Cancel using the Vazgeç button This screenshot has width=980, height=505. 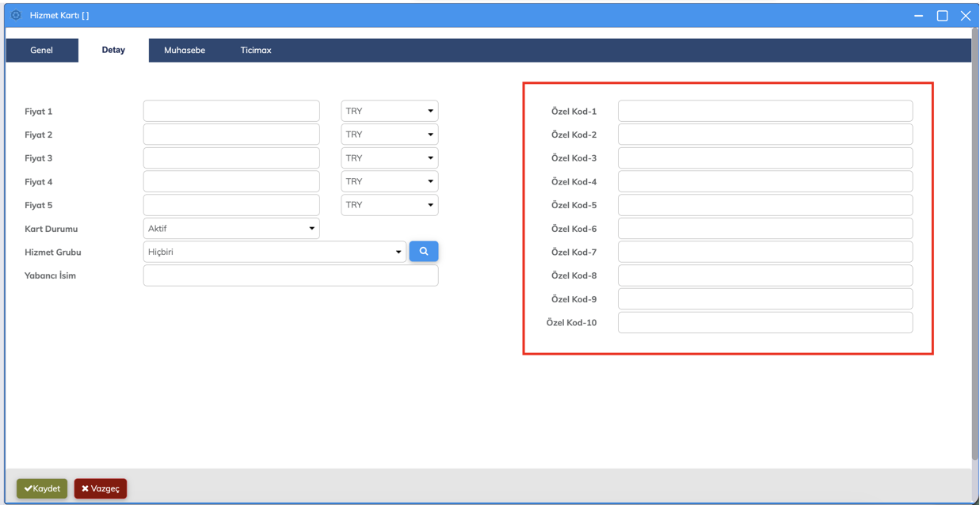(x=101, y=488)
